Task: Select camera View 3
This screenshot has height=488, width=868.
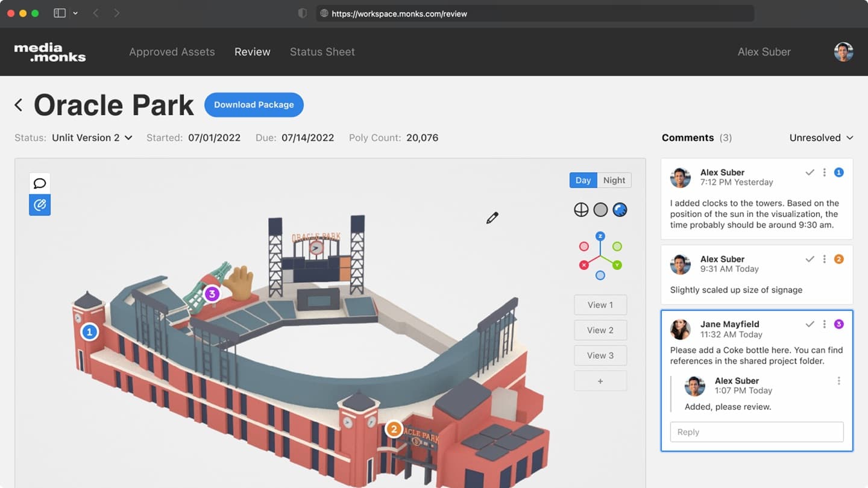Action: (600, 355)
